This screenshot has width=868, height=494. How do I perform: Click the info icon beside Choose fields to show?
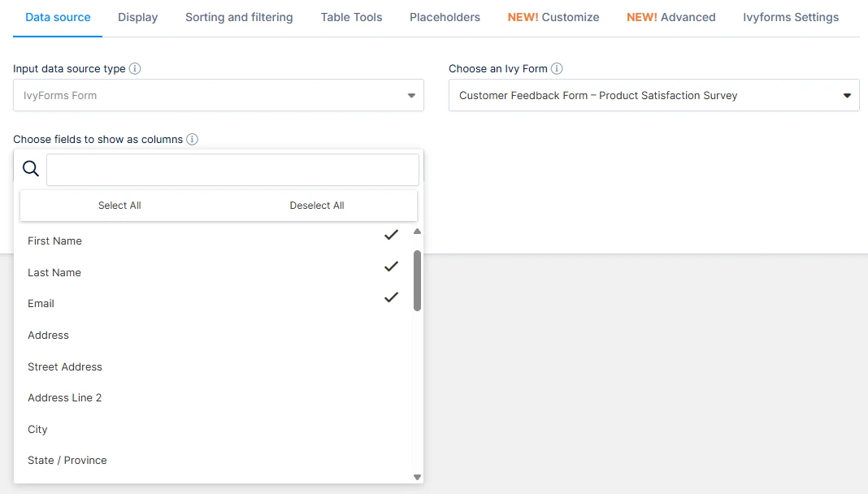coord(192,139)
